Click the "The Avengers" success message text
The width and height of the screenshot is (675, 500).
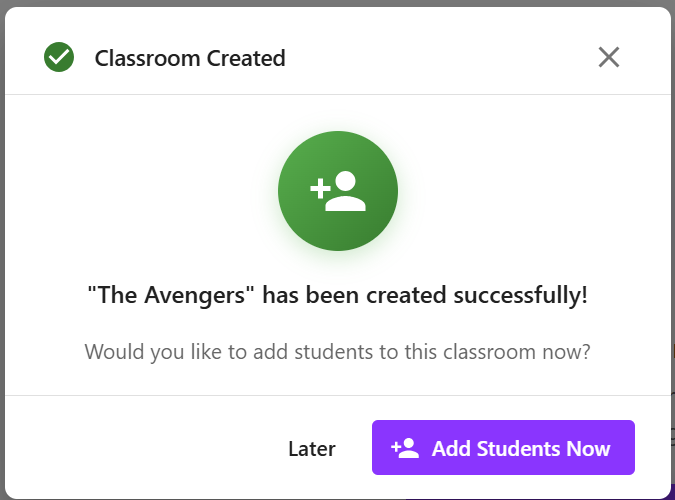click(338, 296)
